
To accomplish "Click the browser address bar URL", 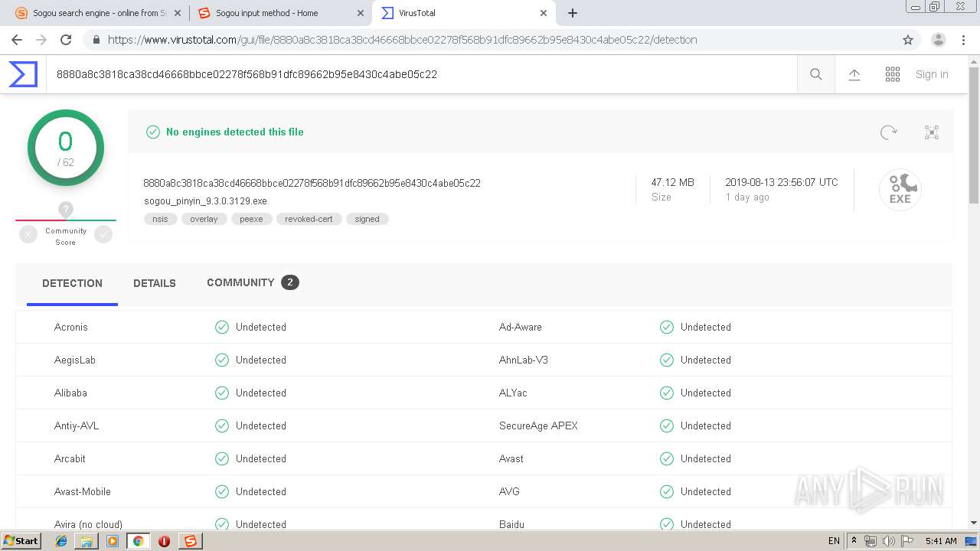I will coord(403,40).
